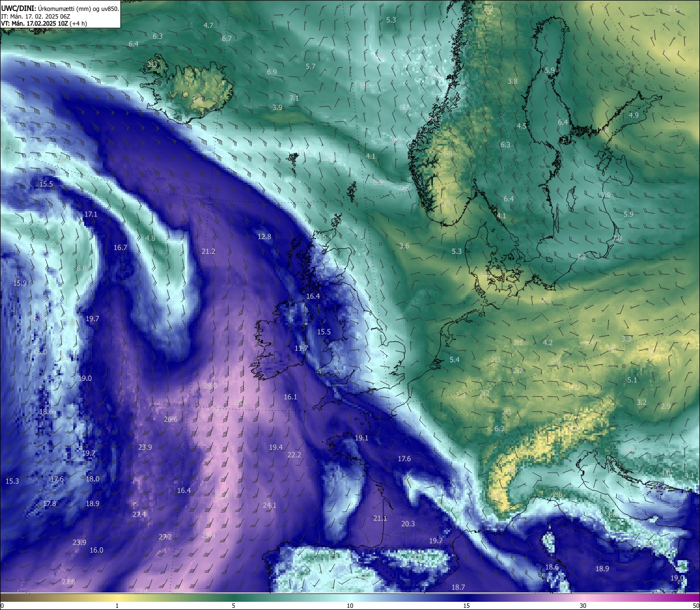
Task: Click the 17.1 value in the Atlantic
Action: click(91, 214)
